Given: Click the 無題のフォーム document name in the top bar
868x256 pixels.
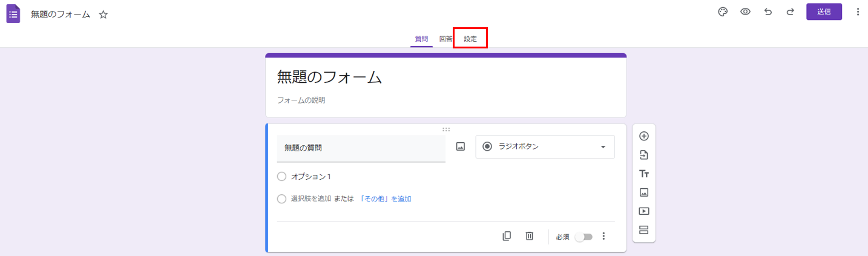Looking at the screenshot, I should 61,15.
